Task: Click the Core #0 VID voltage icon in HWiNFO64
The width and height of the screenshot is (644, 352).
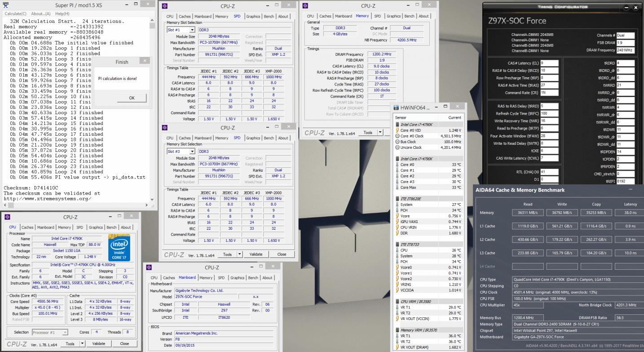Action: 397,130
